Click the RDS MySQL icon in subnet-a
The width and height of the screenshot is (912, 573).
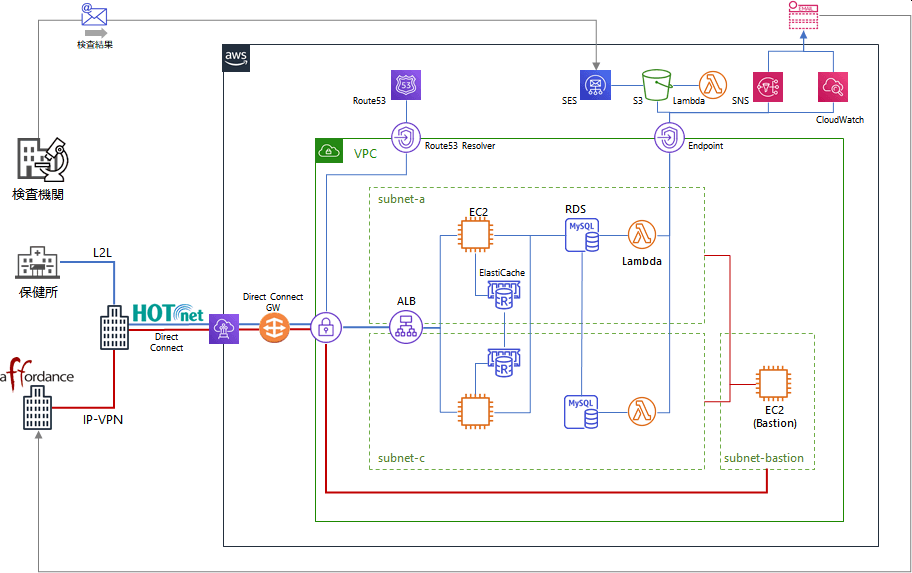coord(582,235)
